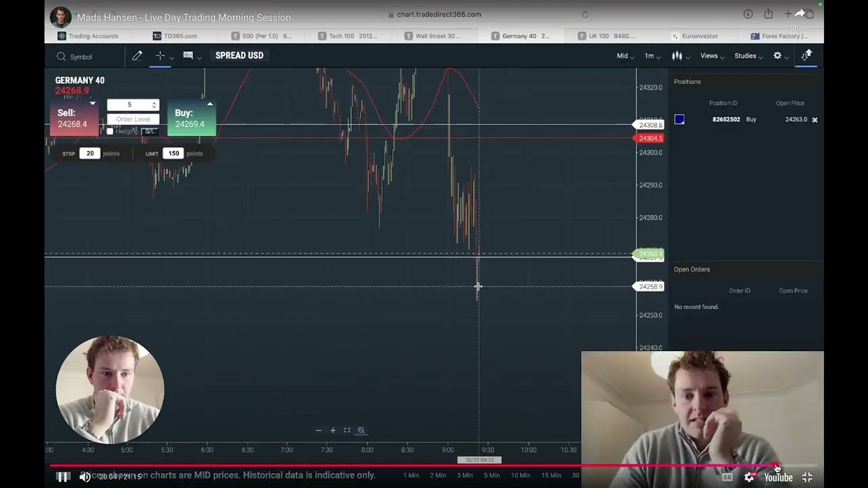
Task: Select the 10 Min interval button
Action: tap(520, 475)
